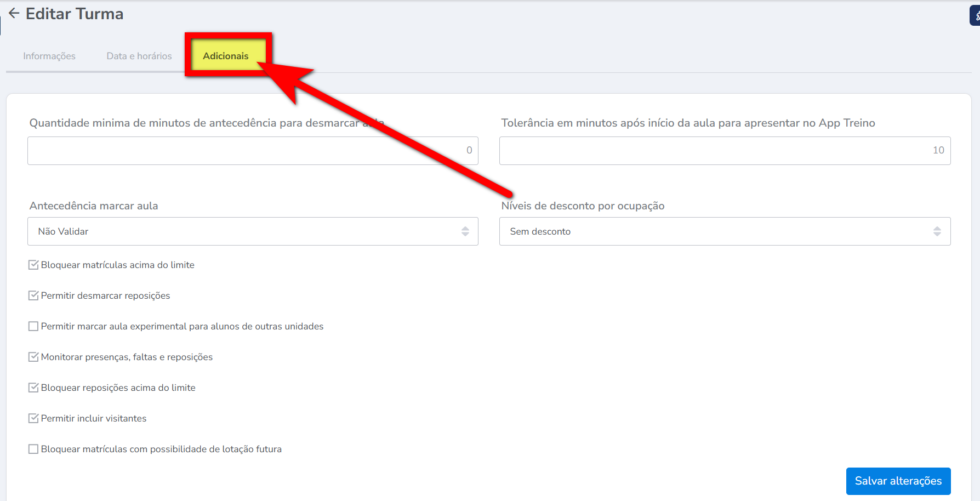Click the Editar Turma page title
This screenshot has height=501, width=980.
click(75, 14)
